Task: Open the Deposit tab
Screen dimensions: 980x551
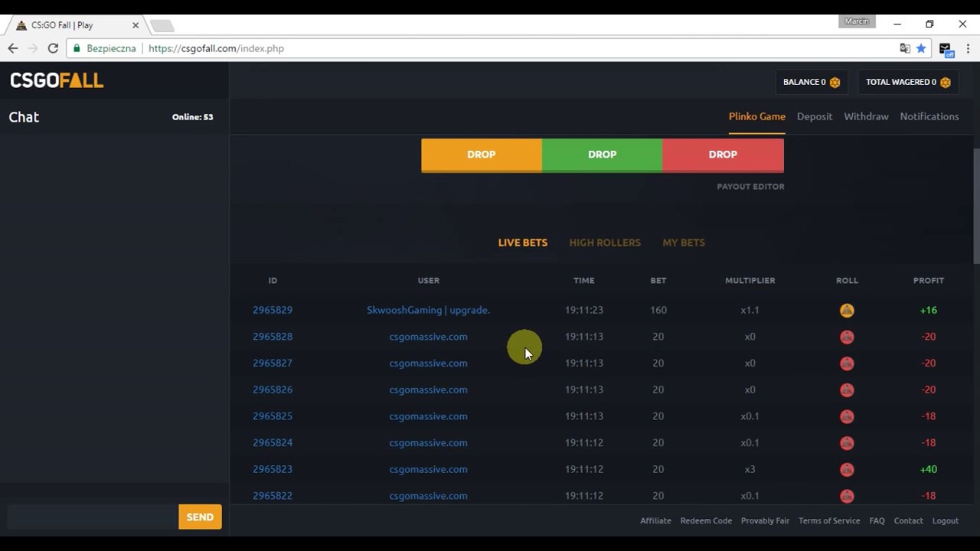Action: tap(815, 116)
